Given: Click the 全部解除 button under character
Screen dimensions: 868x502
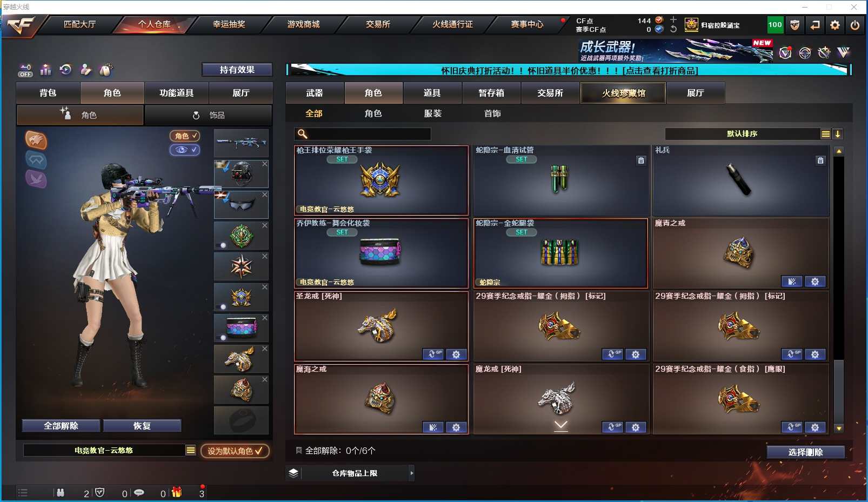Looking at the screenshot, I should [61, 426].
